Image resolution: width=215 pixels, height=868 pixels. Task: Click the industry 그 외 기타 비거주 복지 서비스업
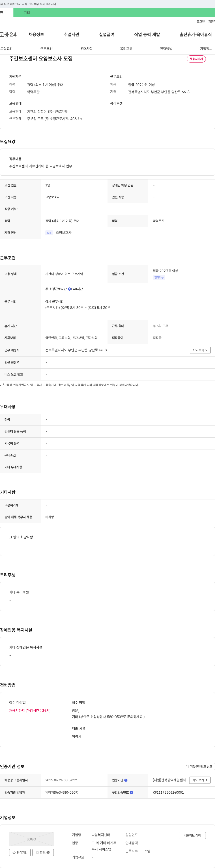pos(104,846)
